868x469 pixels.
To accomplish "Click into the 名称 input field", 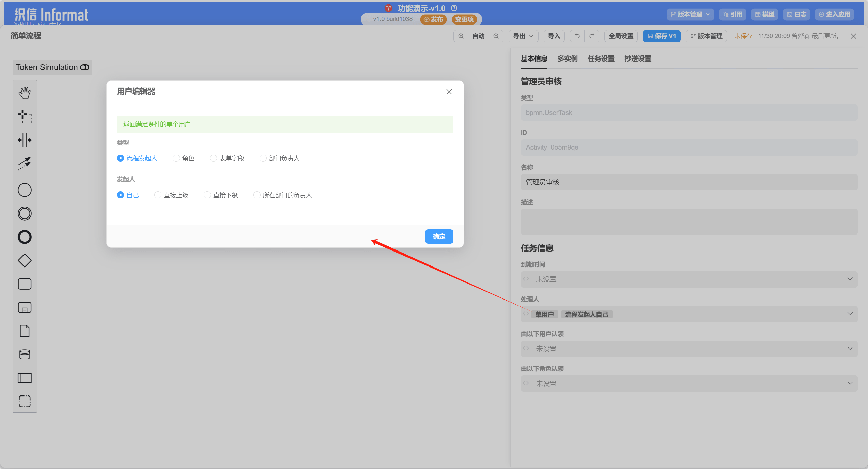I will tap(689, 182).
